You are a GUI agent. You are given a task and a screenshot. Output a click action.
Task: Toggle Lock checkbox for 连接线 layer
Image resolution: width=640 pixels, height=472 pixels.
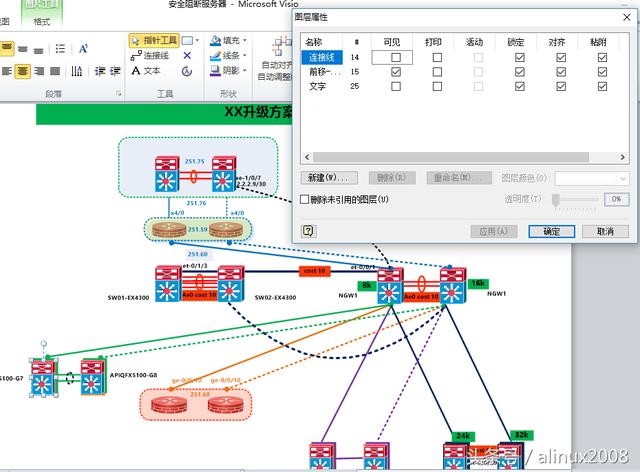click(520, 57)
